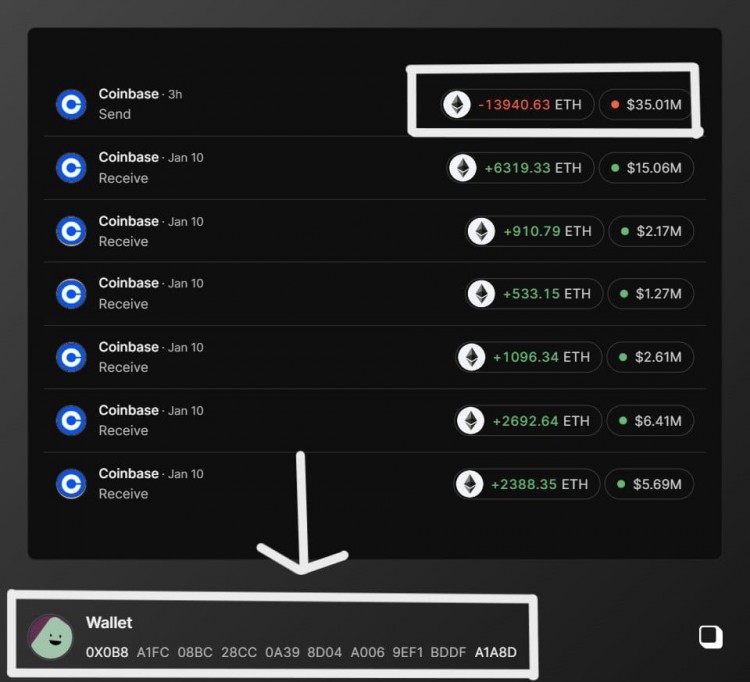Screen dimensions: 750x682
Task: Open the $15.06M value pill
Action: (646, 168)
